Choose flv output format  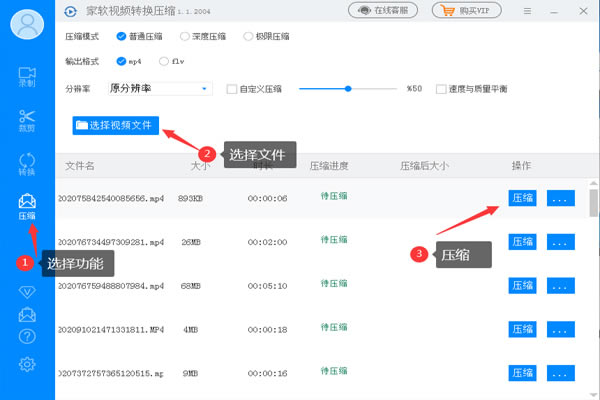[x=165, y=61]
